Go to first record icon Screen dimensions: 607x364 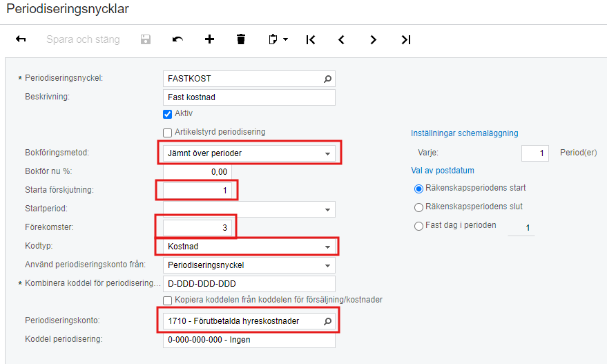[x=311, y=39]
